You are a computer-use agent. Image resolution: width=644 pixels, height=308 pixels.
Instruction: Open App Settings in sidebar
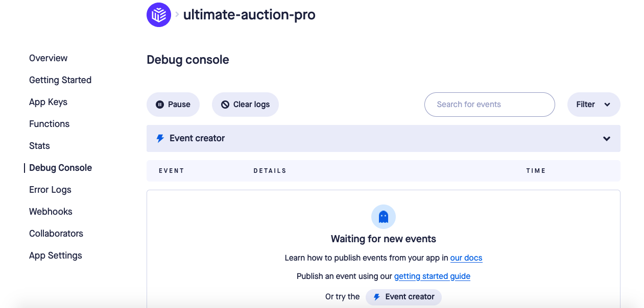(x=56, y=255)
